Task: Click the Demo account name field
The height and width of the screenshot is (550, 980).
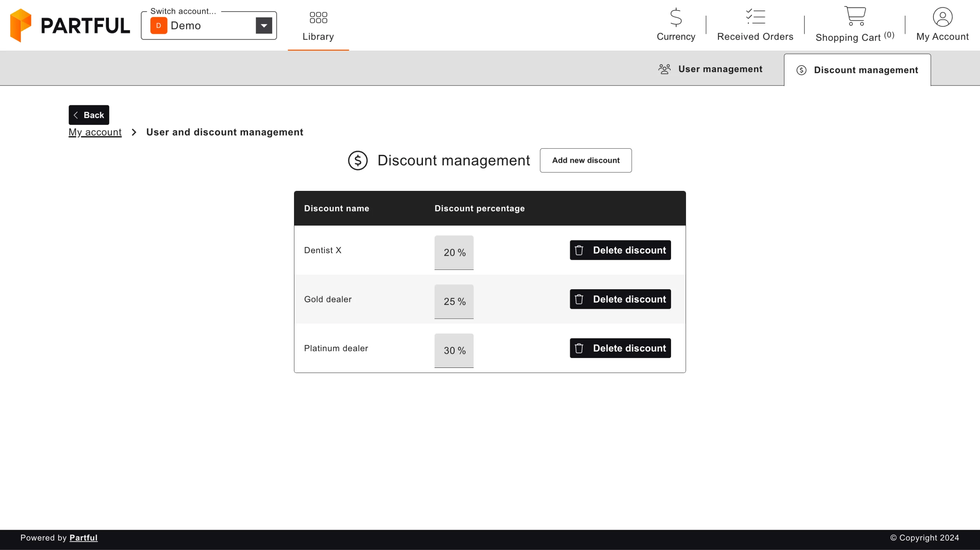Action: [x=208, y=25]
